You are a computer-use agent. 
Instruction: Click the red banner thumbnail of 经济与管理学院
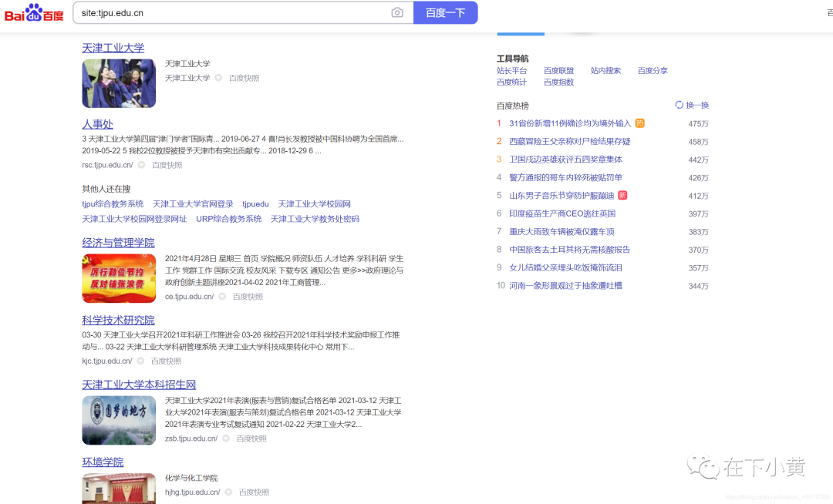[119, 278]
